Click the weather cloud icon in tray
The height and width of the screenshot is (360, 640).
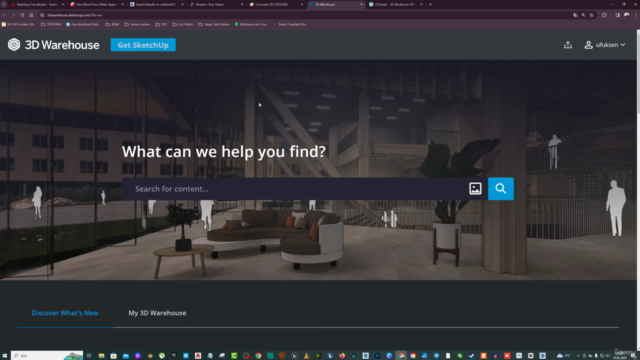(560, 356)
